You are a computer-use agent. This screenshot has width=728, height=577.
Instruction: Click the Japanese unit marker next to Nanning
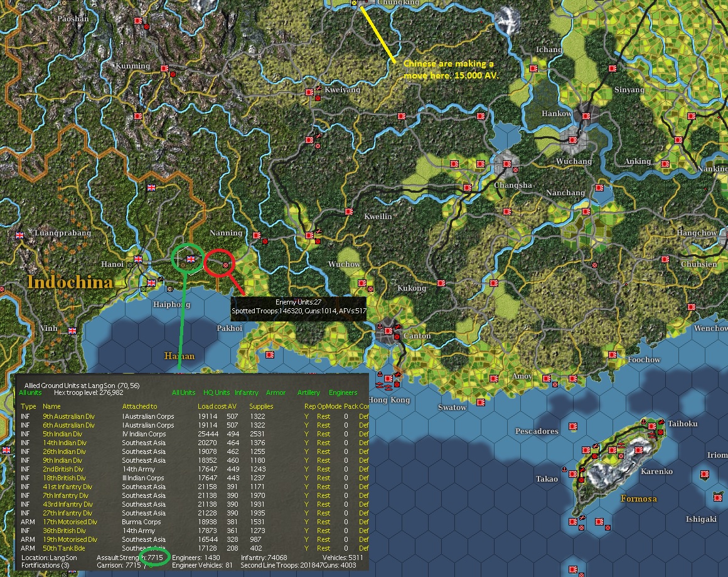coord(256,235)
